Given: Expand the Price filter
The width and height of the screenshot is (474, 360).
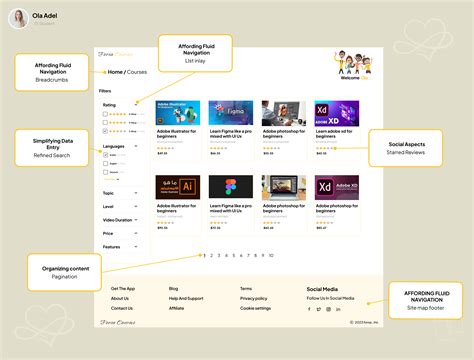Looking at the screenshot, I should (x=136, y=233).
